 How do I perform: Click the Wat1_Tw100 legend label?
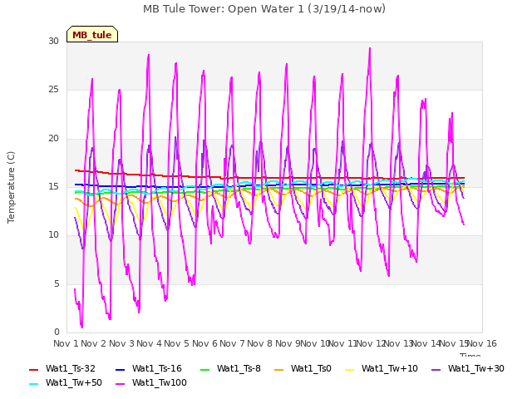[x=160, y=382]
